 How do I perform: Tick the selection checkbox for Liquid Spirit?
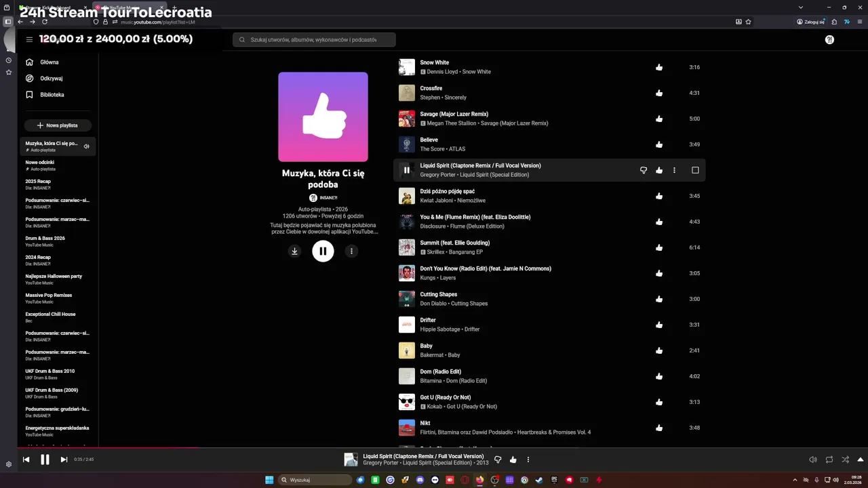pos(695,170)
